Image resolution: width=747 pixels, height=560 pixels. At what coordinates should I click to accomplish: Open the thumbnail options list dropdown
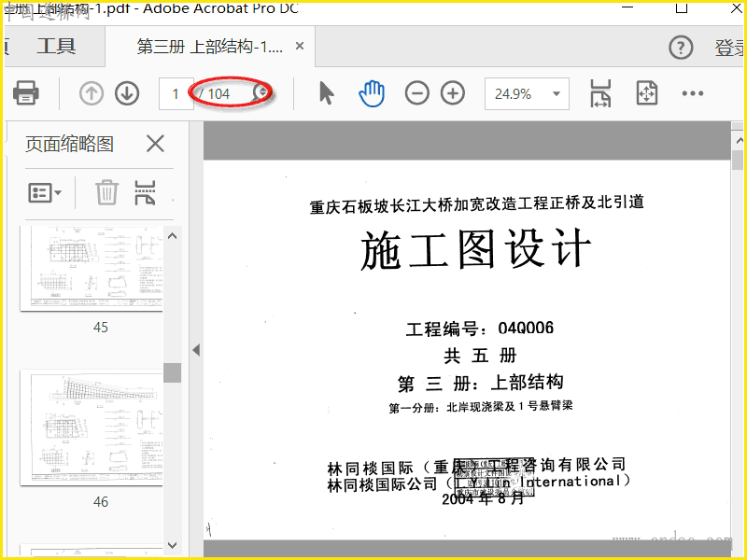pos(45,193)
